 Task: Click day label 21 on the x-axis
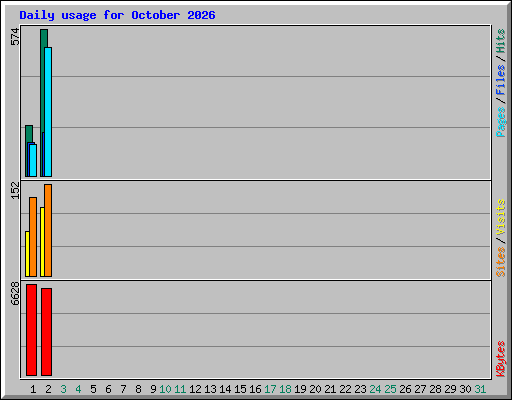(330, 389)
